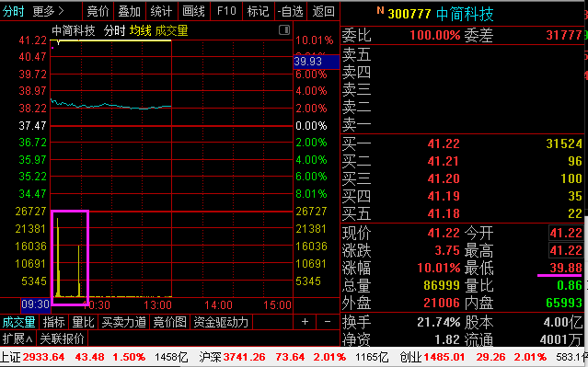Click the 量比 value 0.86
Screen dimensions: 588x367
pos(570,285)
